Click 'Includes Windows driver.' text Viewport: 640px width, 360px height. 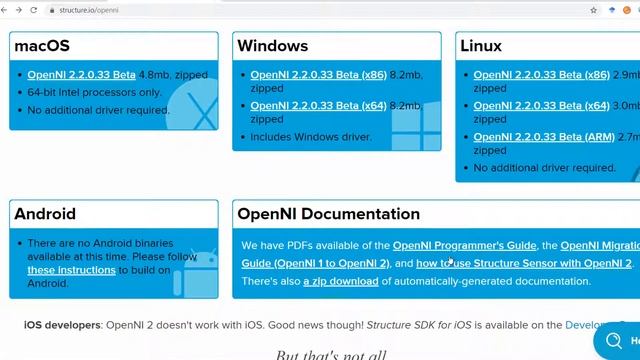[x=311, y=137]
